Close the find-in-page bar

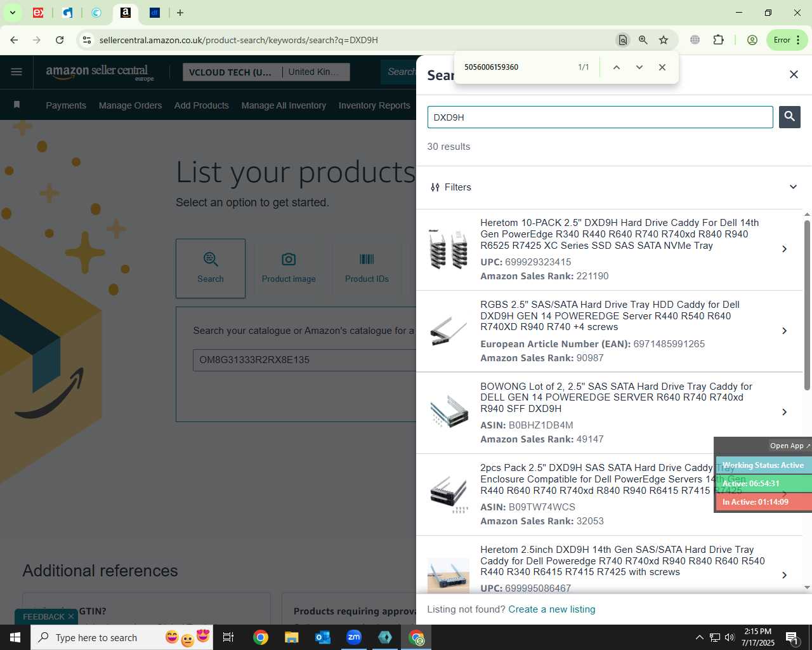[x=662, y=67]
